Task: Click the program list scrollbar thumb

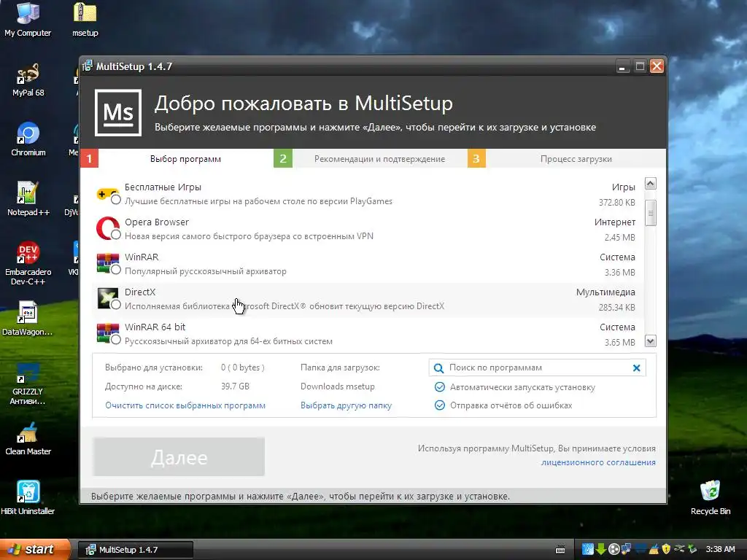Action: [650, 213]
